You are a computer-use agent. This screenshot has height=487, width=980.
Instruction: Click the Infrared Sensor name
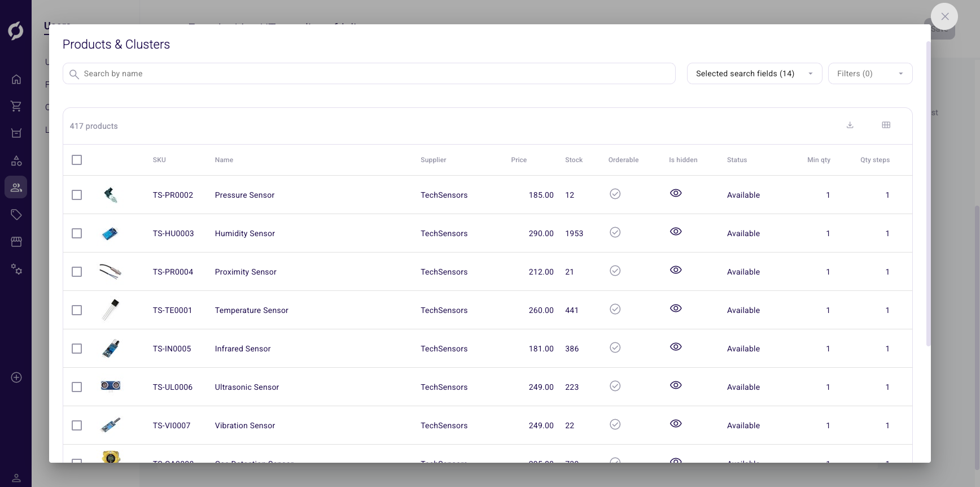(243, 349)
